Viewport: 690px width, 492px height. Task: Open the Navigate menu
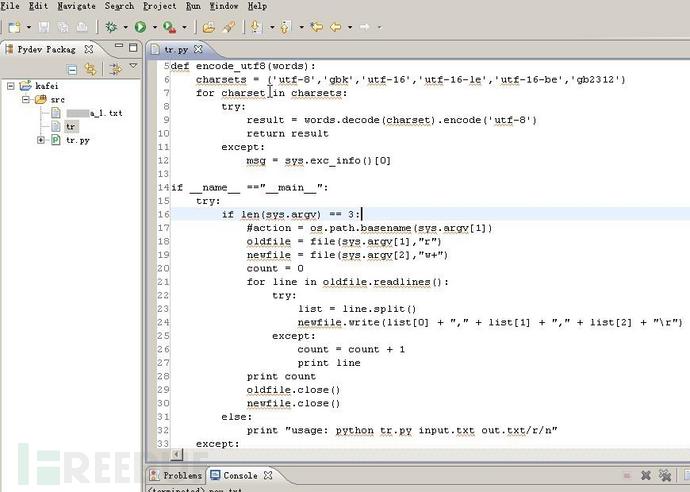click(76, 6)
